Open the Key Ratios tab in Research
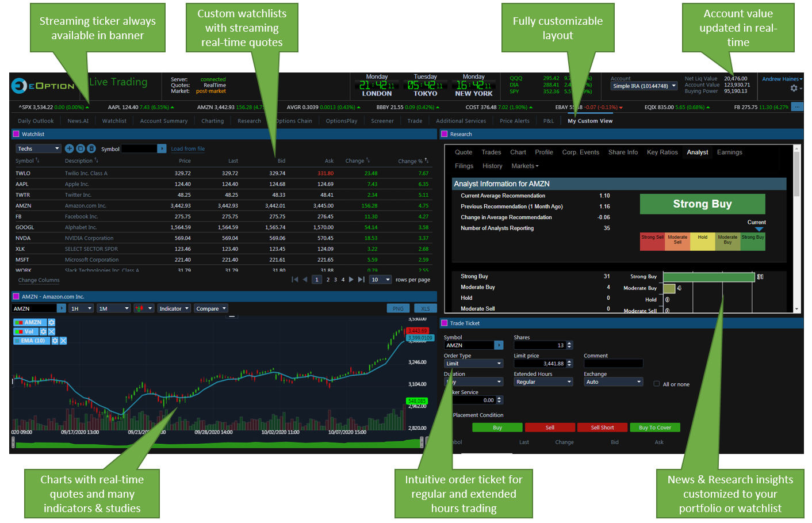Screen dimensions: 812x523 point(662,152)
